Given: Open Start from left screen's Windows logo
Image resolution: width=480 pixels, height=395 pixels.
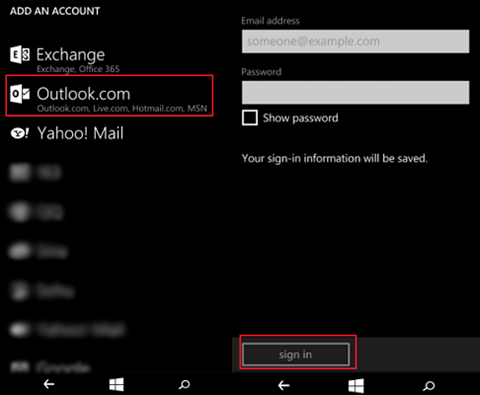Looking at the screenshot, I should [116, 384].
